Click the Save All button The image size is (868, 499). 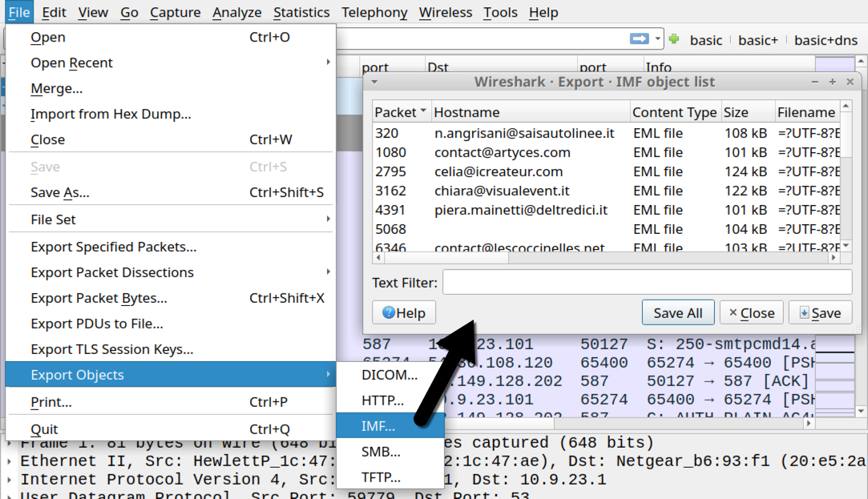click(x=678, y=313)
